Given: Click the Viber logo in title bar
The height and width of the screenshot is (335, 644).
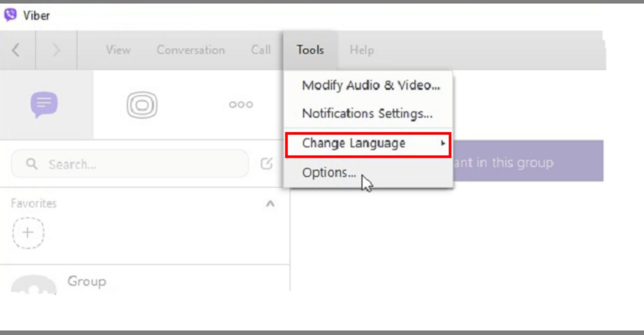Looking at the screenshot, I should [10, 16].
